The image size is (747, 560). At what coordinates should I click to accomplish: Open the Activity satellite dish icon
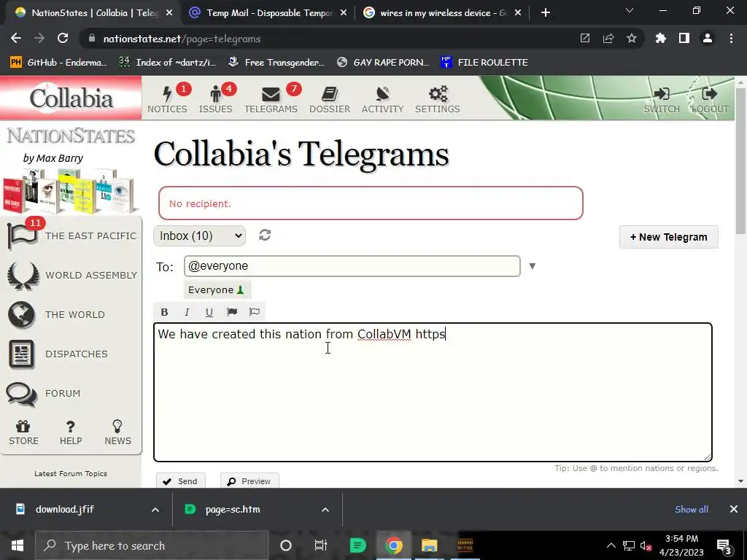pos(382,94)
